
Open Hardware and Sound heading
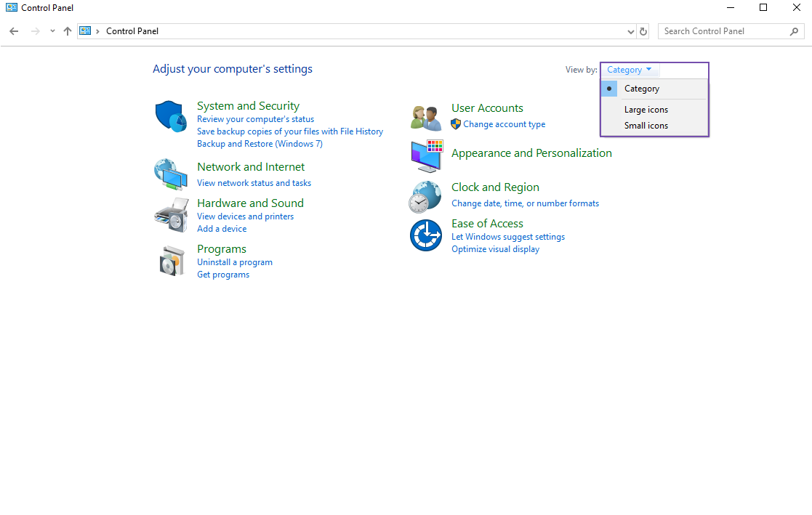point(250,203)
